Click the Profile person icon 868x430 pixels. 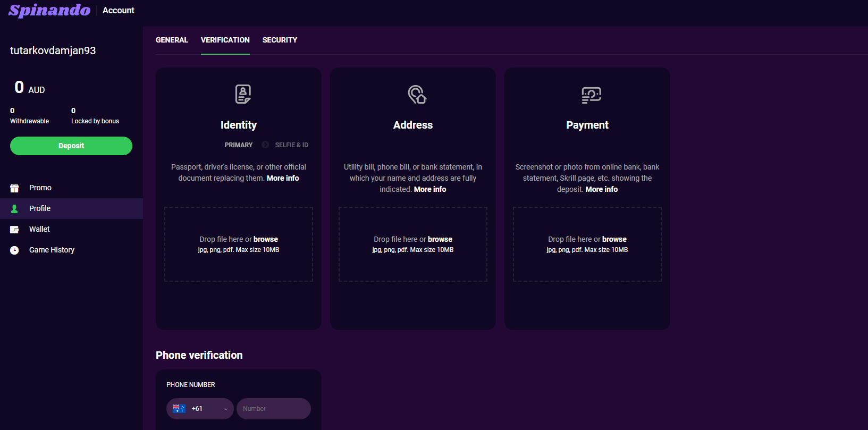point(14,208)
